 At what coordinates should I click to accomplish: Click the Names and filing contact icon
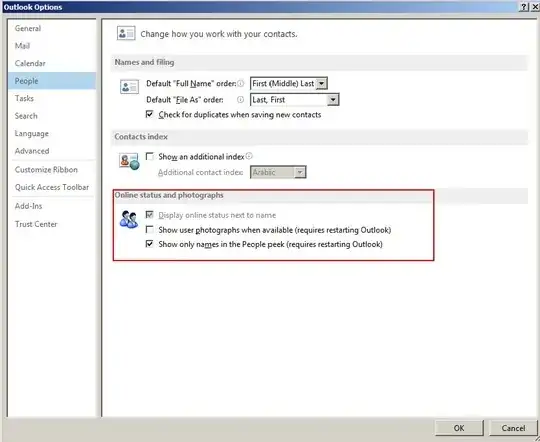(129, 87)
